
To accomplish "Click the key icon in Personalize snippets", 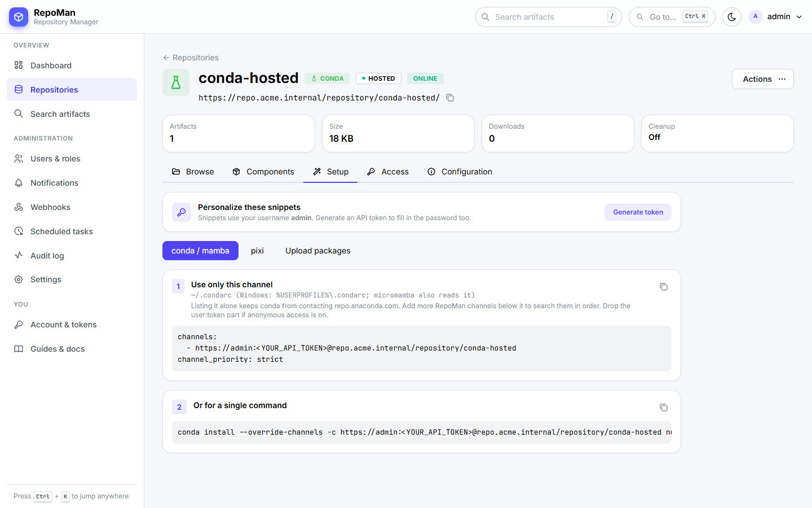I will (x=182, y=212).
